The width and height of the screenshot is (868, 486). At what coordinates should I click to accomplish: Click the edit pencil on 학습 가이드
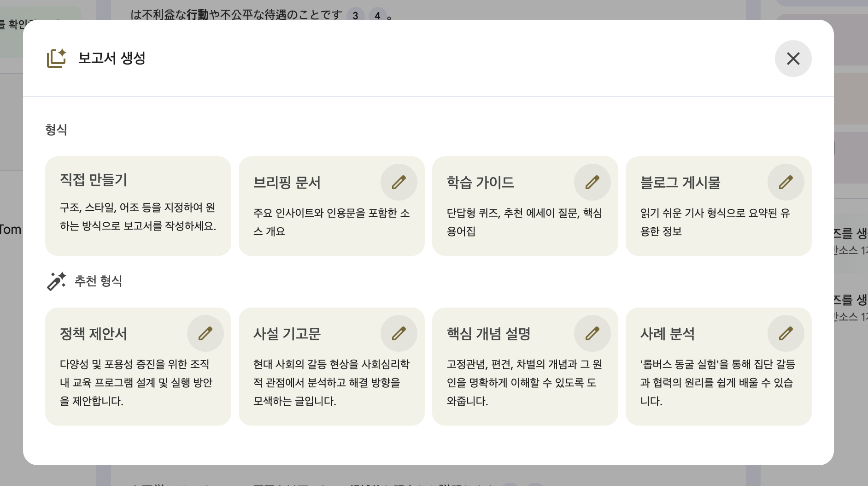pyautogui.click(x=592, y=182)
